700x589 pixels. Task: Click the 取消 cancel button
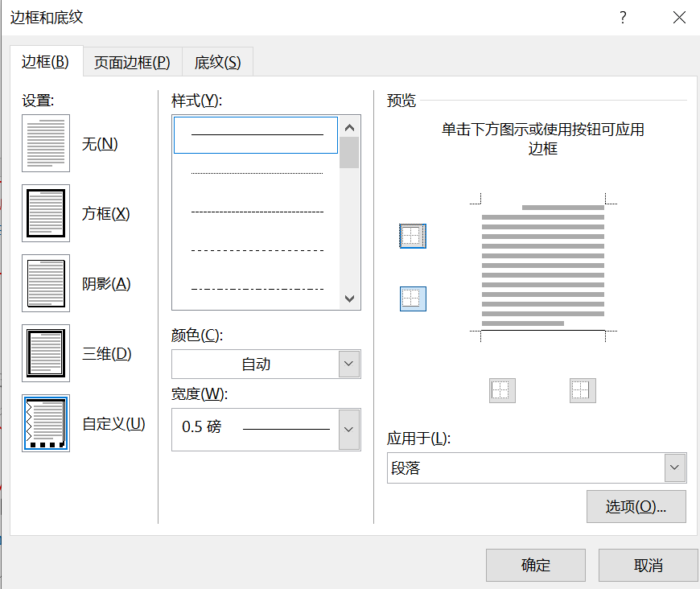click(649, 565)
